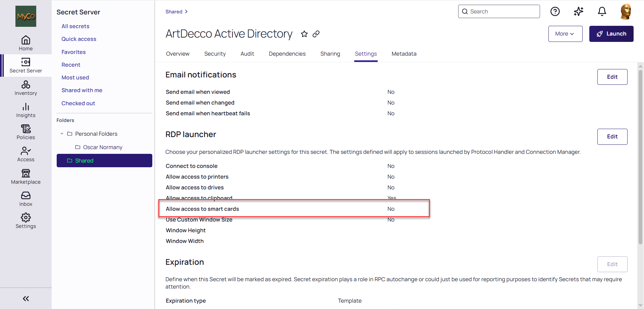Collapse the Personal Folders tree node

tap(62, 134)
